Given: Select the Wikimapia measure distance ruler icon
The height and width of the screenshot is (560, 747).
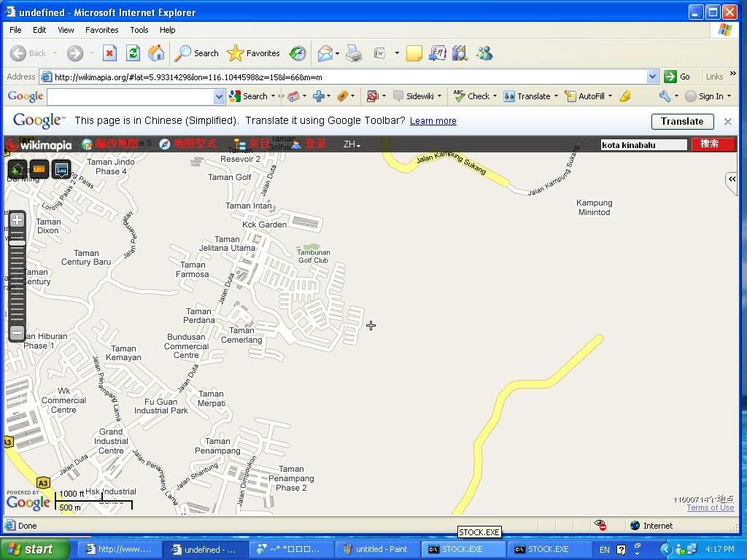Looking at the screenshot, I should click(39, 170).
